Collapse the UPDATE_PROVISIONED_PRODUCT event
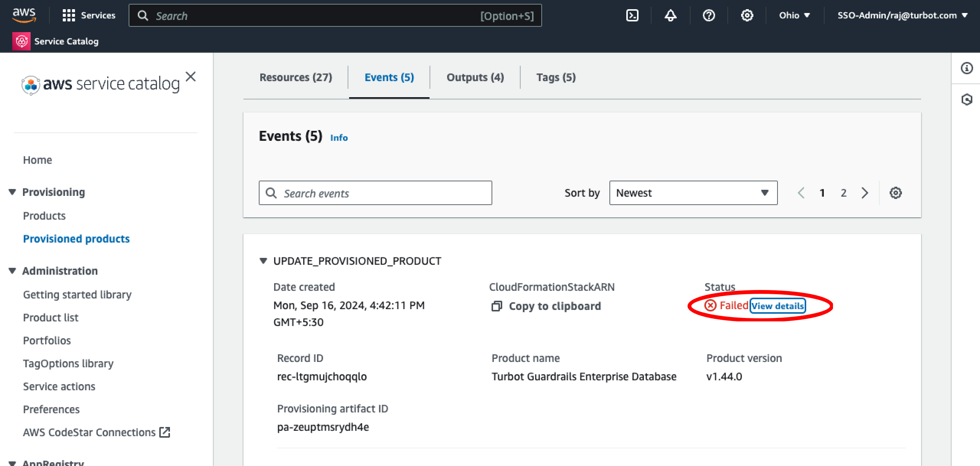This screenshot has width=980, height=466. pos(263,261)
